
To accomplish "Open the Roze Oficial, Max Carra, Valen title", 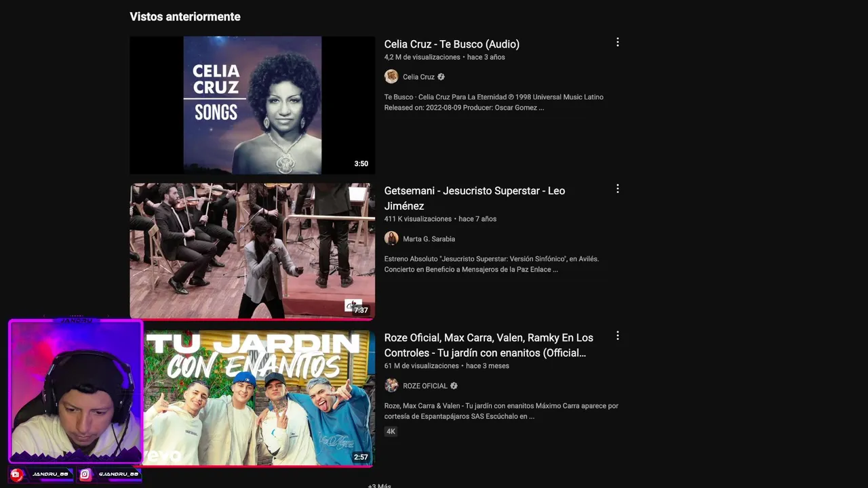I will [489, 345].
